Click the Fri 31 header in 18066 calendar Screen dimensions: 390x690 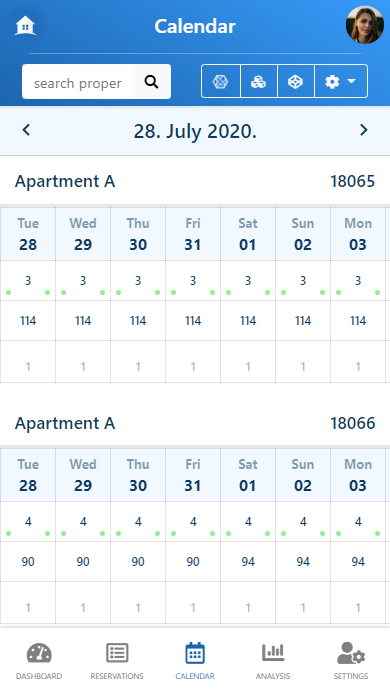(x=193, y=475)
